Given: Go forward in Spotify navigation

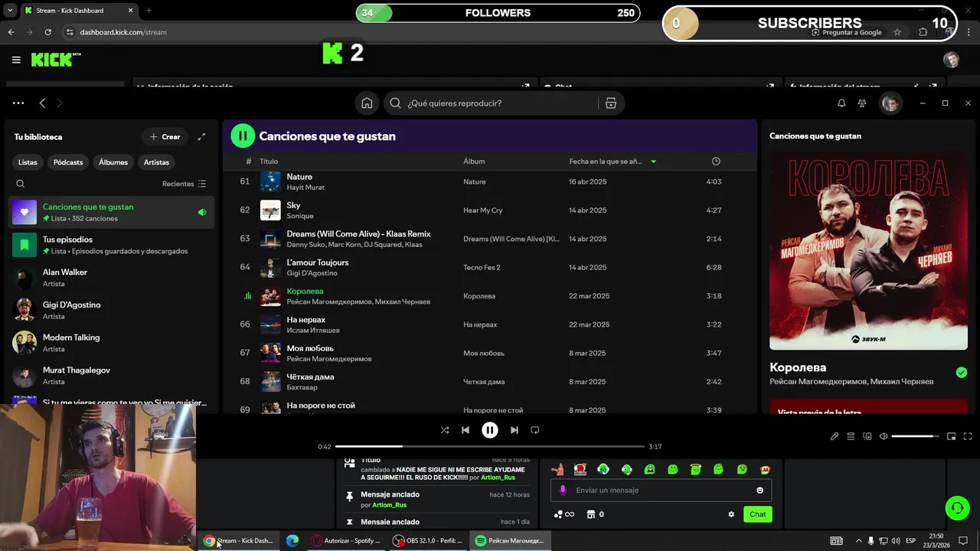Looking at the screenshot, I should click(x=59, y=103).
